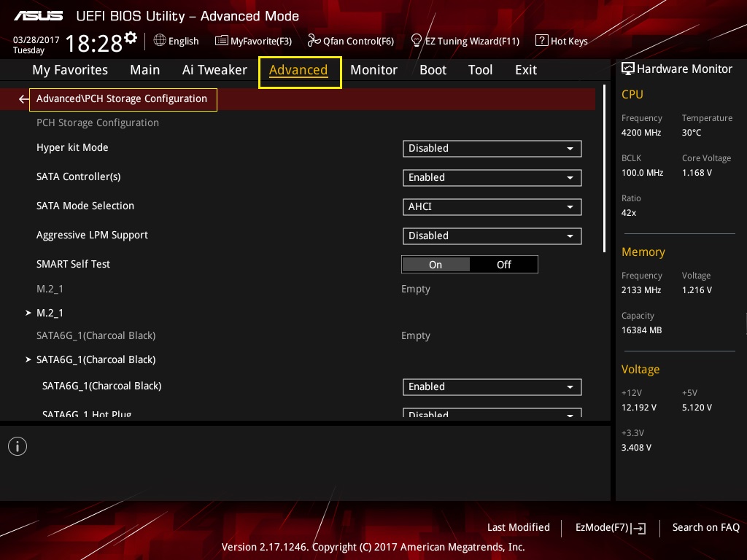Click the ASUS logo
This screenshot has width=747, height=560.
[38, 16]
